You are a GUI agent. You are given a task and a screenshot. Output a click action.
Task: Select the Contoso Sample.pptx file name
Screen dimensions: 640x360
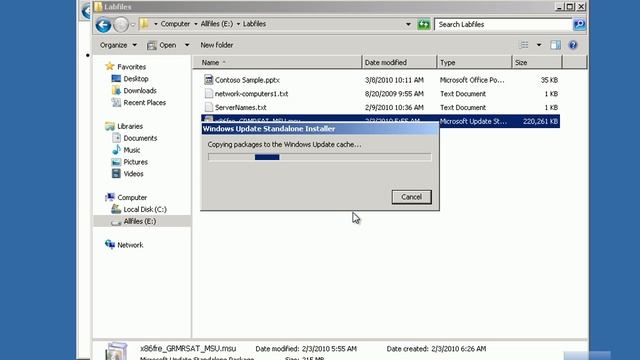point(247,80)
